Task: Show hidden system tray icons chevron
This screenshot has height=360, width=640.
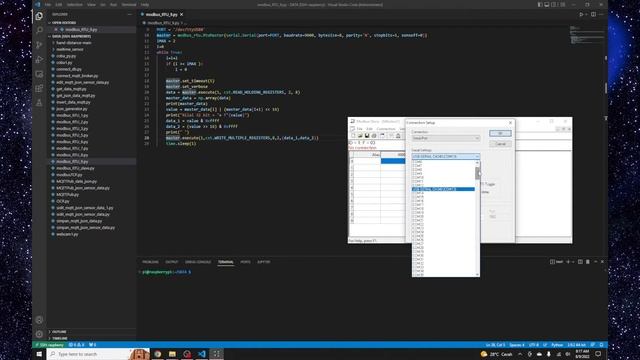Action: (x=520, y=354)
